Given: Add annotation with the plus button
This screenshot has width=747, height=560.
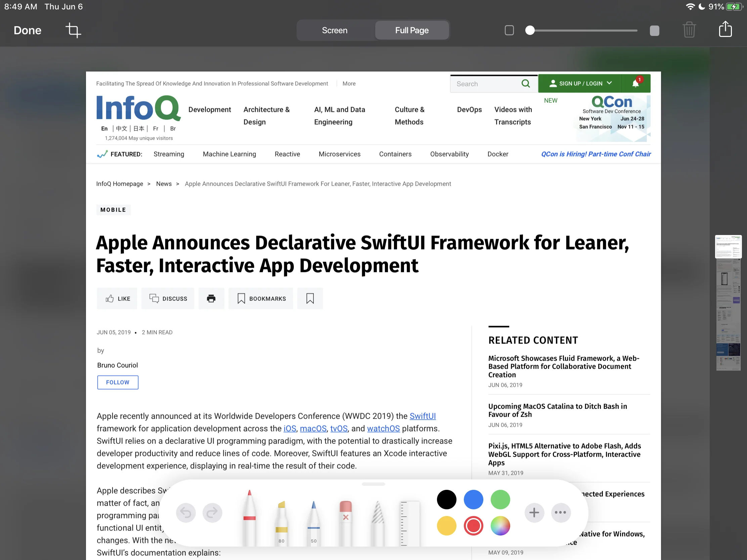Looking at the screenshot, I should (534, 513).
